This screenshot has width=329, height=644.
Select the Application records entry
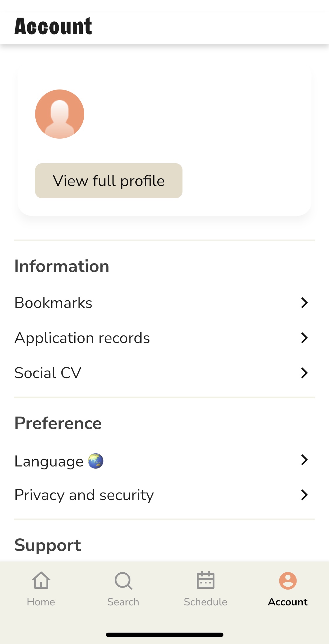pos(164,338)
